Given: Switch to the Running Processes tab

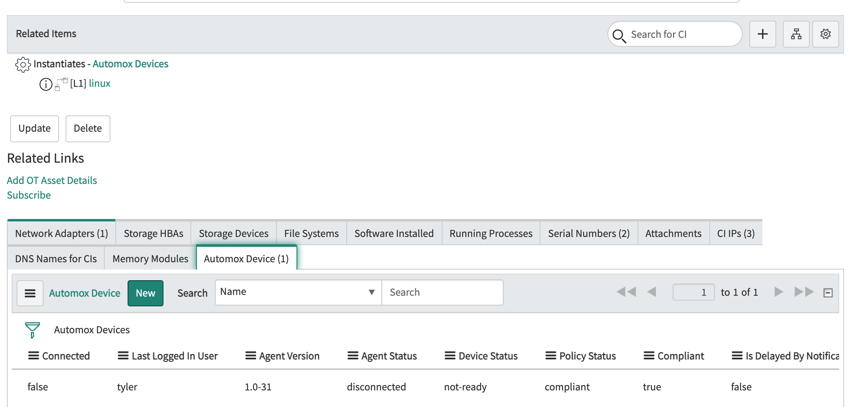Looking at the screenshot, I should tap(491, 234).
